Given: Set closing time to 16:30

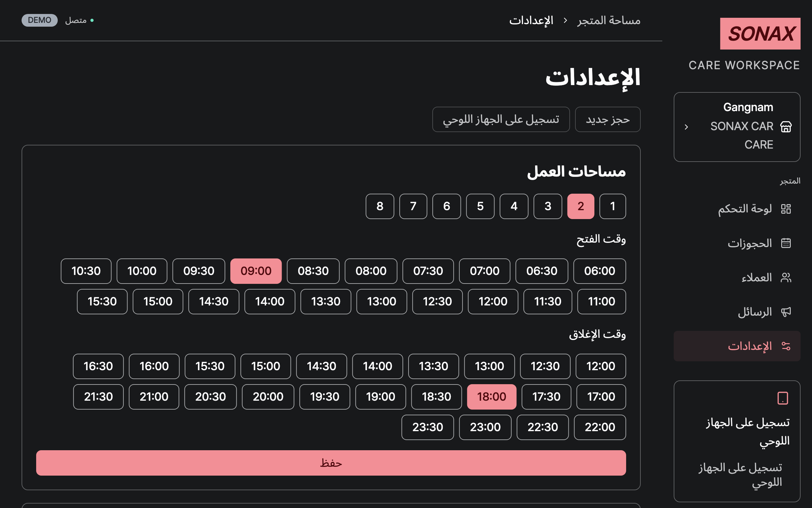Looking at the screenshot, I should pos(98,366).
